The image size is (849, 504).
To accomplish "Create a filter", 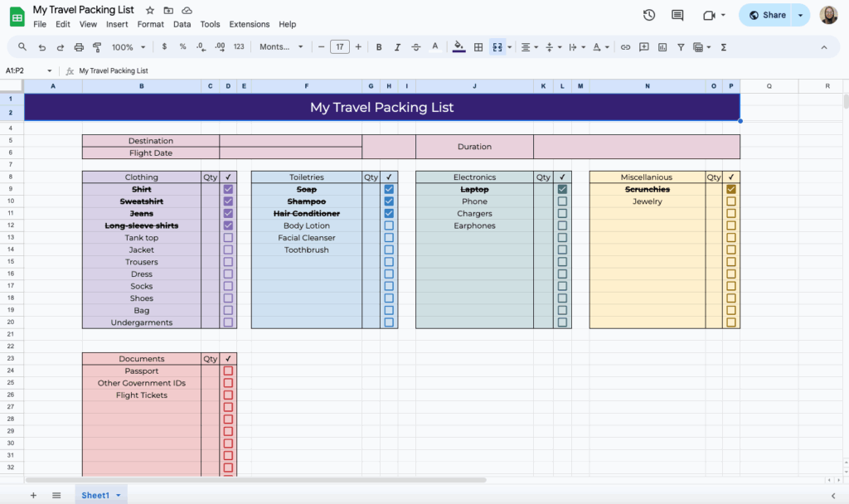I will [x=680, y=47].
